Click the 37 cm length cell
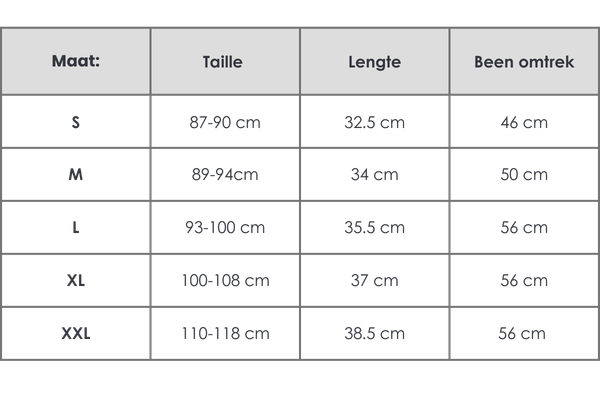This screenshot has height=400, width=600. coord(374,281)
